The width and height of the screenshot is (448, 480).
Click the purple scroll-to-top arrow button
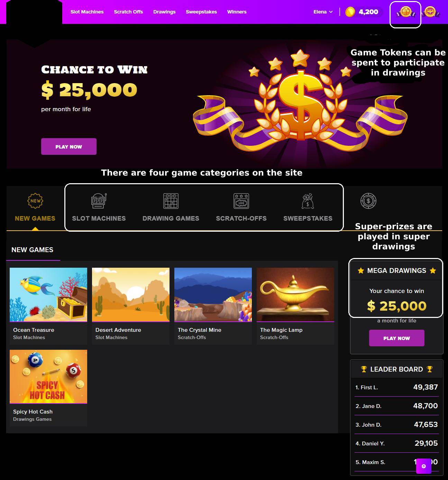(x=424, y=466)
